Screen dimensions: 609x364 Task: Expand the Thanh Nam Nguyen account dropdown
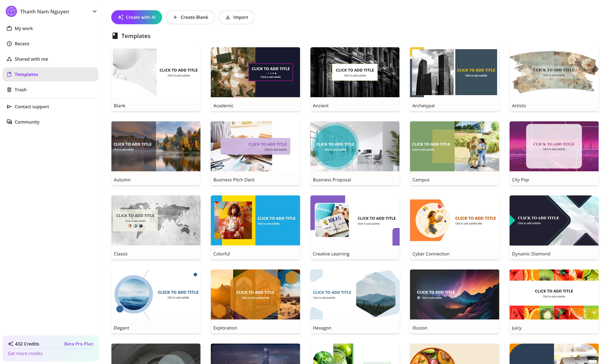point(94,11)
